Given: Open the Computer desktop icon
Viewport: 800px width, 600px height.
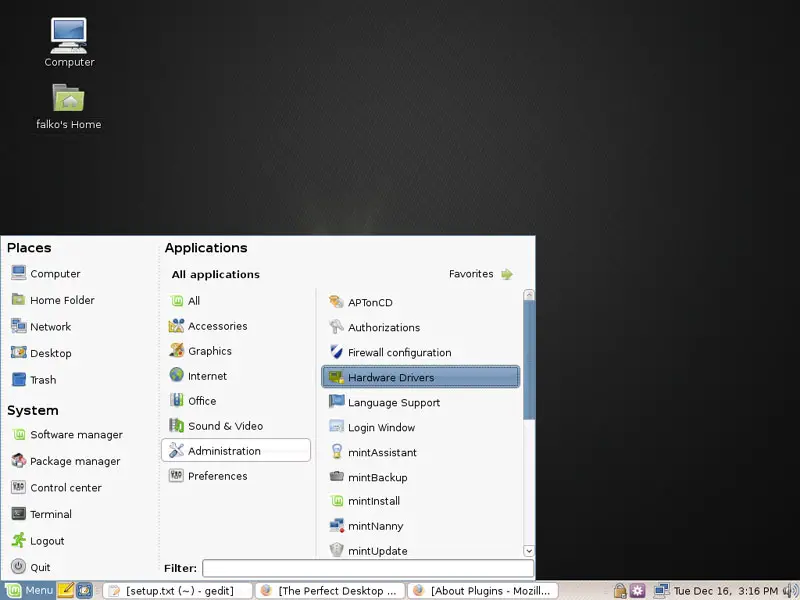Looking at the screenshot, I should (x=69, y=43).
